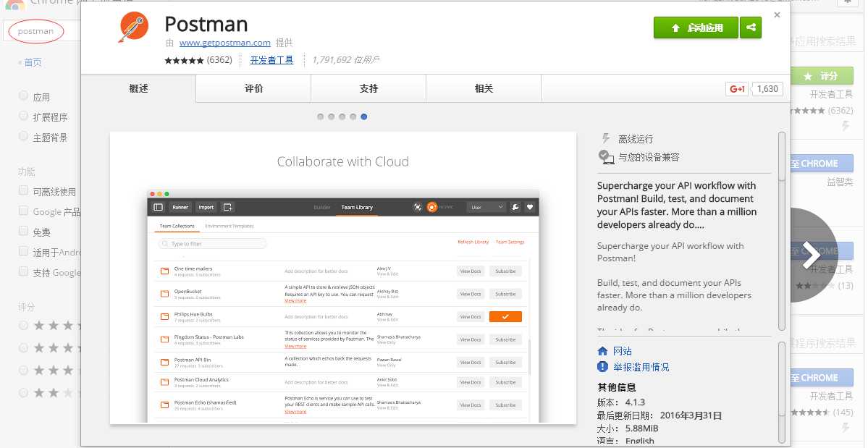868x448 pixels.
Task: Select the active fifth carousel dot
Action: [x=363, y=117]
